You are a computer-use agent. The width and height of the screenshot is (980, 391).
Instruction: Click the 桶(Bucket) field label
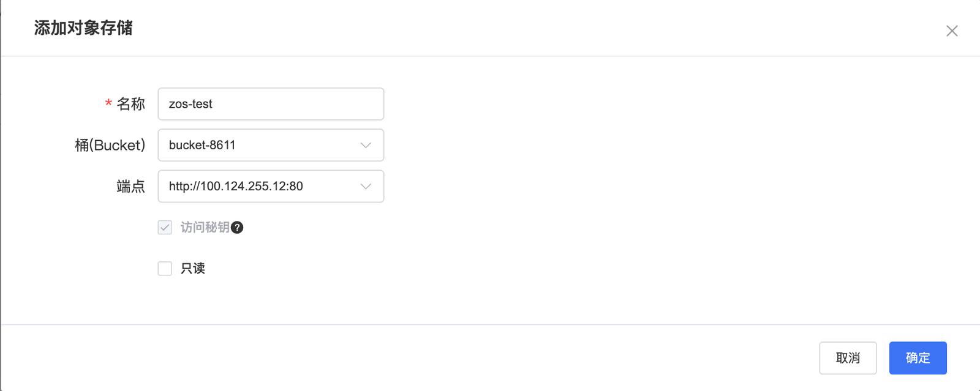coord(110,145)
